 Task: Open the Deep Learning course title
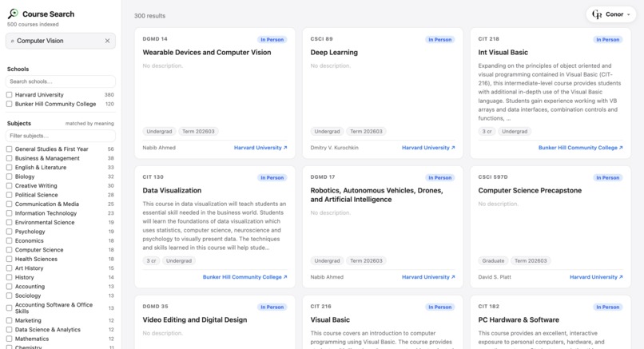[334, 52]
